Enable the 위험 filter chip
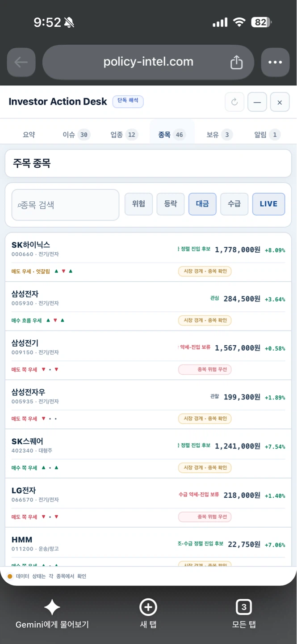The width and height of the screenshot is (297, 644). (x=138, y=204)
